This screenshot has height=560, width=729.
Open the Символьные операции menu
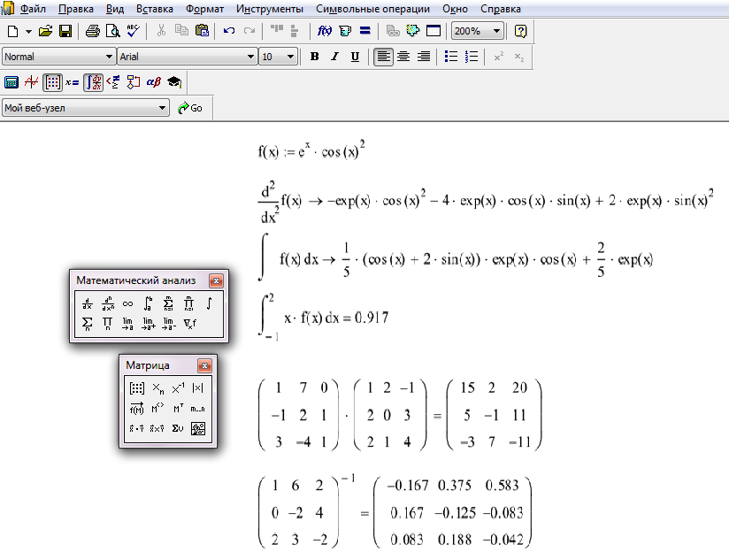pos(372,9)
